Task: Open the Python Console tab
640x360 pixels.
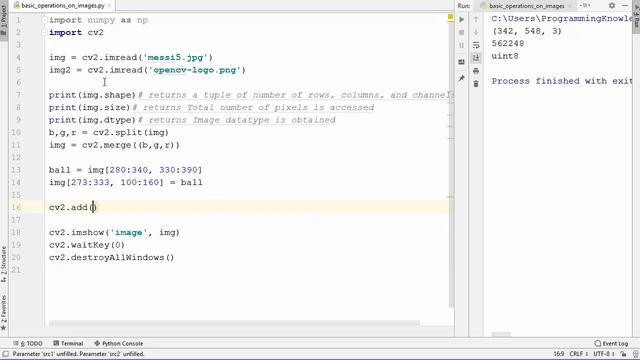Action: click(118, 343)
